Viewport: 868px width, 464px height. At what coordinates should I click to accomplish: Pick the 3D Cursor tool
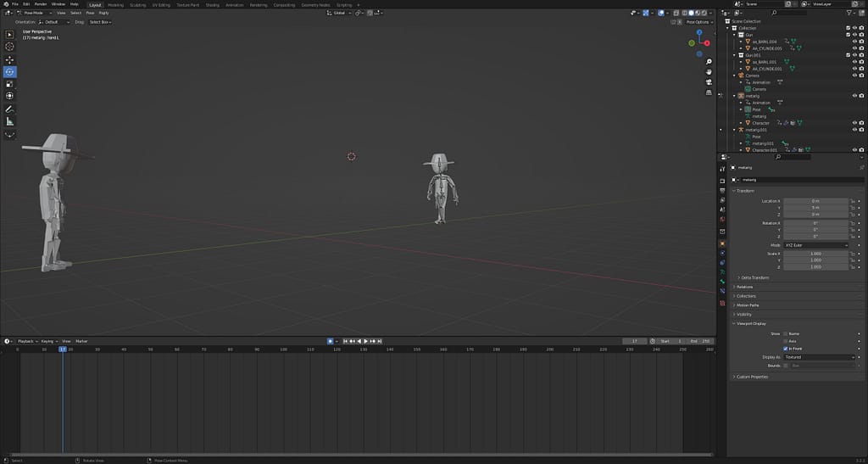tap(10, 47)
